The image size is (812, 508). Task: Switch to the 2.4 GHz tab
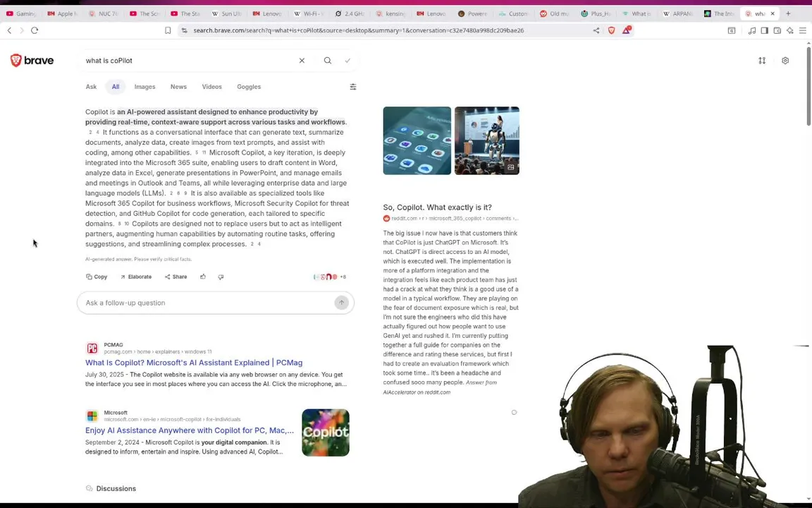(349, 13)
